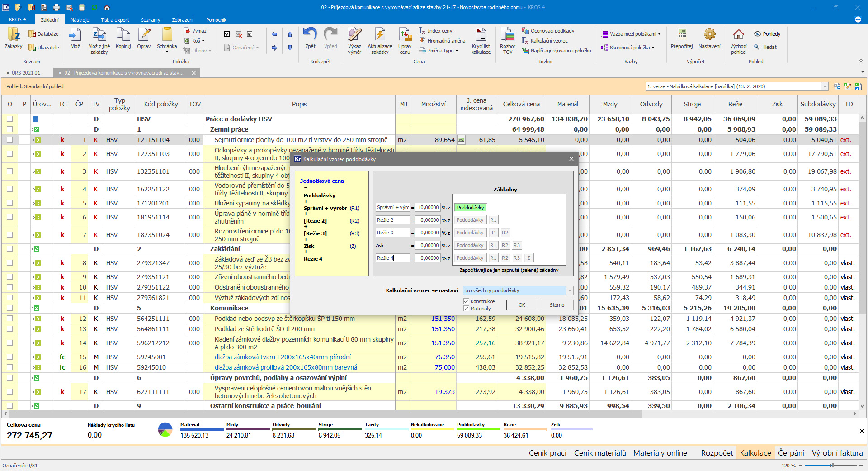Screen dimensions: 868x471
Task: Open the version selector dropdown
Action: [x=825, y=86]
